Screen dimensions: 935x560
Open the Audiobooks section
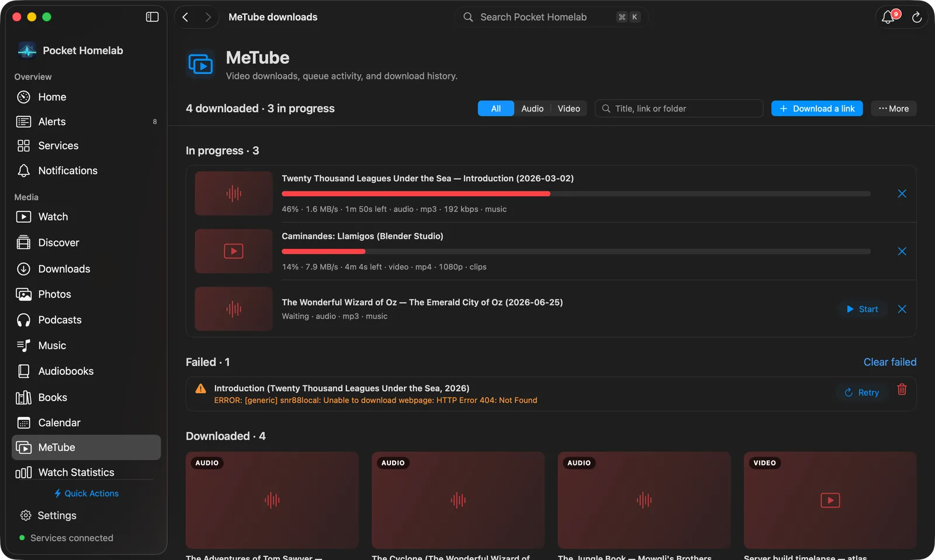point(86,371)
